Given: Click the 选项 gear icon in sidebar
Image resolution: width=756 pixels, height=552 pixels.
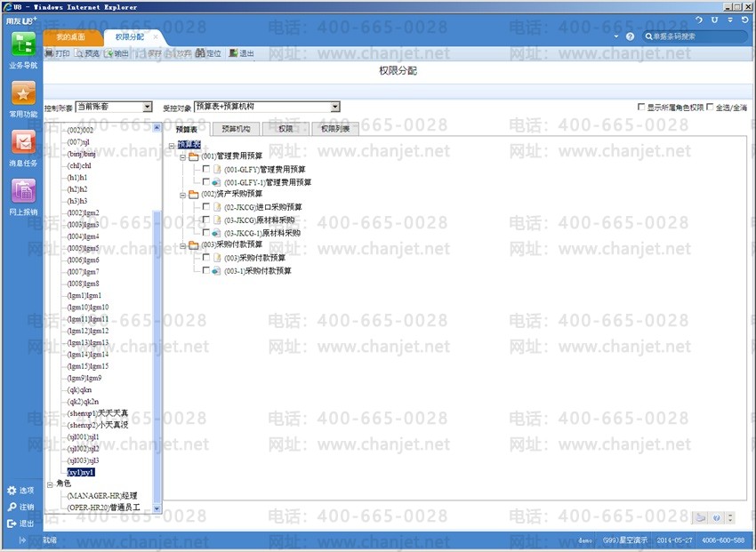Looking at the screenshot, I should coord(12,491).
